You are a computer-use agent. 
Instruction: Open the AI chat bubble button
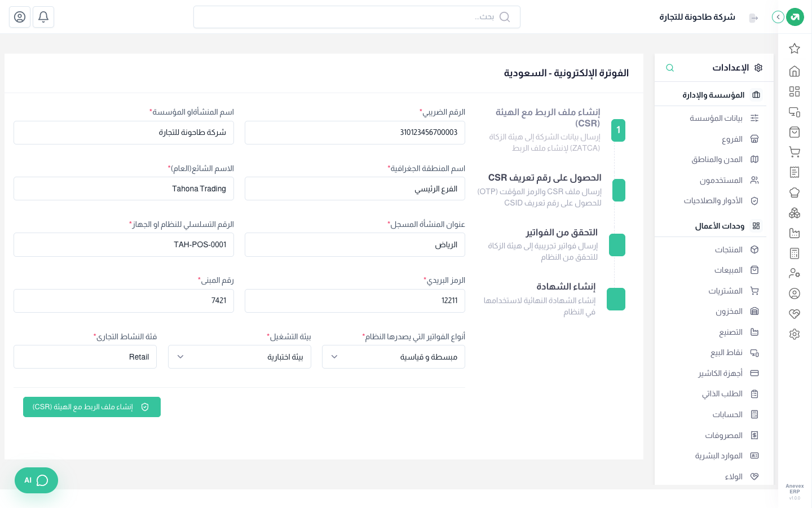tap(36, 480)
